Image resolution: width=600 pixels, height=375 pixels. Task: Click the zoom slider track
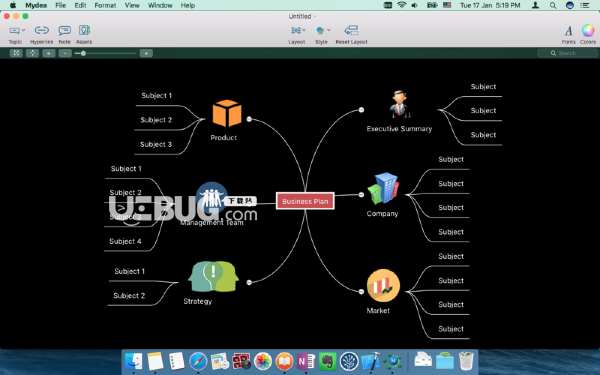click(x=106, y=53)
